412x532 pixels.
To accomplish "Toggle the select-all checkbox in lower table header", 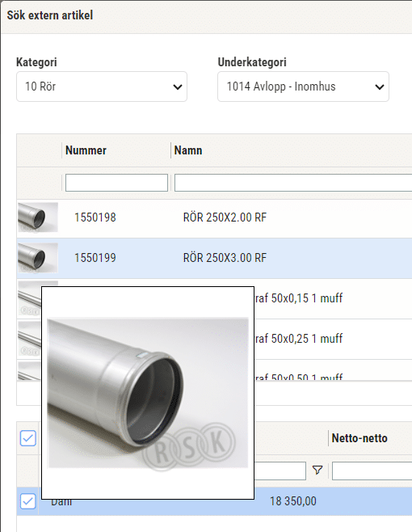I will (x=28, y=438).
